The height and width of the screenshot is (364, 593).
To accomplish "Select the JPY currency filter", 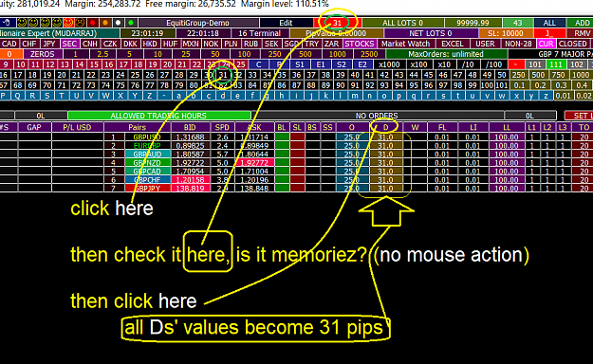I will tap(48, 44).
